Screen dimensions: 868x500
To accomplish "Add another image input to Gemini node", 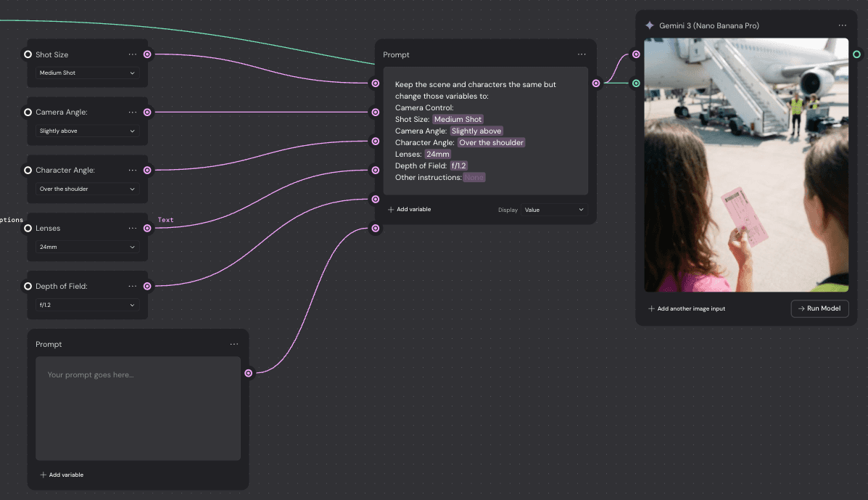I will click(687, 308).
